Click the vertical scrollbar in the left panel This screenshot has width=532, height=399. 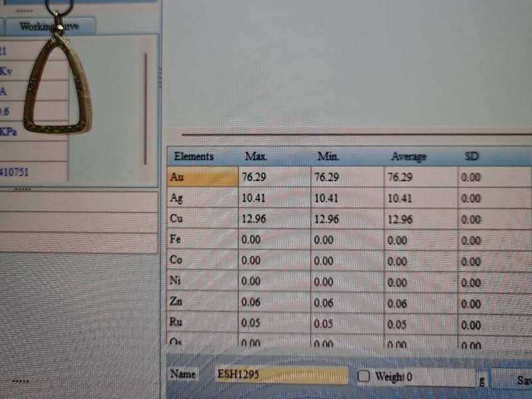tap(146, 106)
